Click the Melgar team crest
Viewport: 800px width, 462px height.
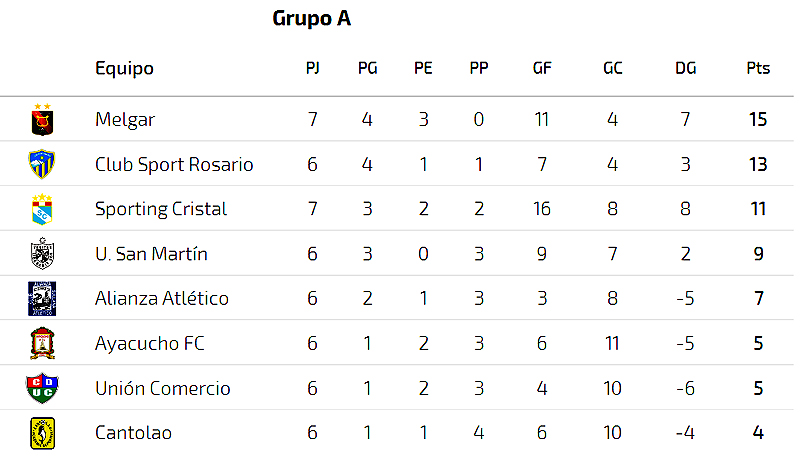[x=42, y=120]
